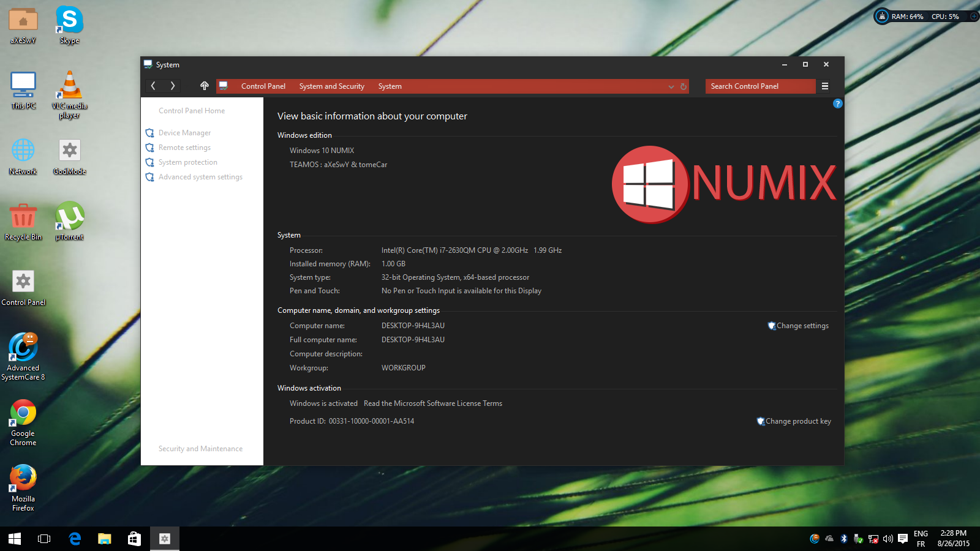Go up one level with the up arrow
The image size is (980, 551).
click(205, 86)
